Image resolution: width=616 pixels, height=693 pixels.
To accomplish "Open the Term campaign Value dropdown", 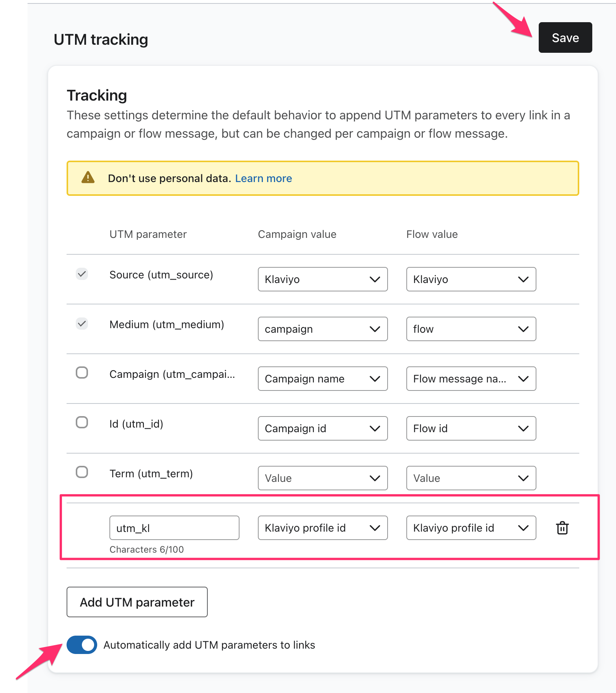I will pyautogui.click(x=323, y=478).
